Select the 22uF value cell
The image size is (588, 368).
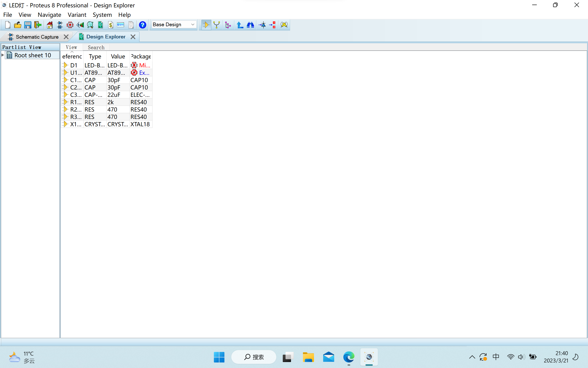click(118, 95)
